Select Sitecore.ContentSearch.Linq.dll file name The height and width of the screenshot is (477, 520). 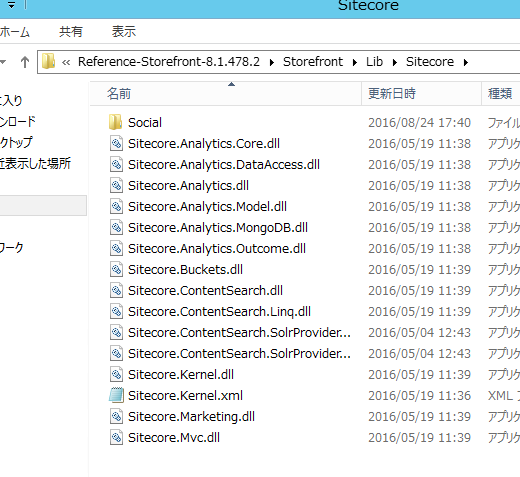coord(219,312)
